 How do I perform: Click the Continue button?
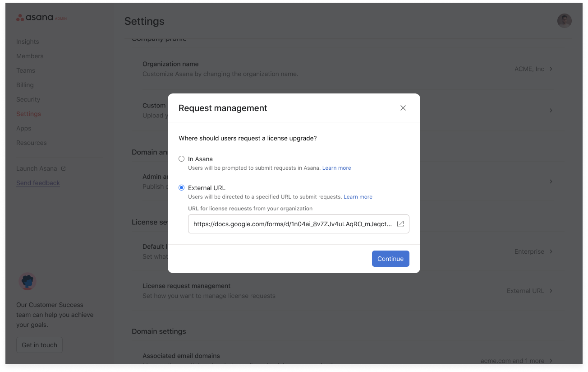[390, 258]
